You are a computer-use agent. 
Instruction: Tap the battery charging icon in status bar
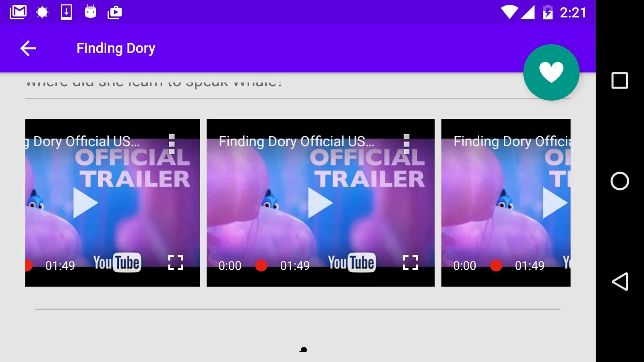[548, 12]
